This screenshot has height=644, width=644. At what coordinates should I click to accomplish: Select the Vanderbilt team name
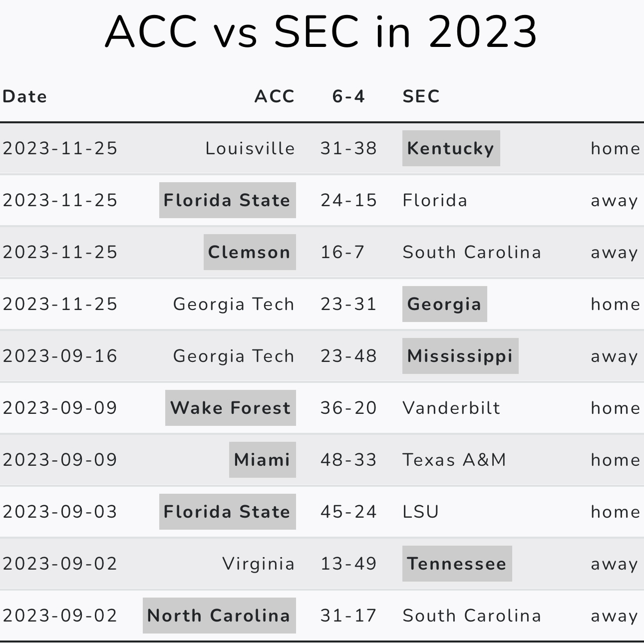[x=451, y=408]
